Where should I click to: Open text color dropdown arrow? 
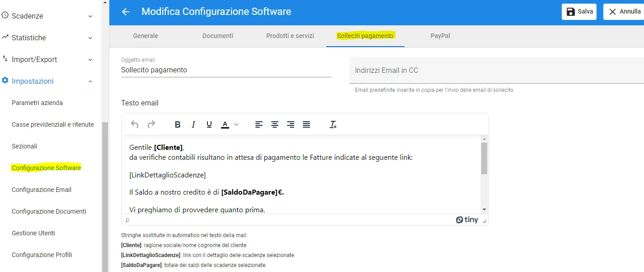pos(236,124)
